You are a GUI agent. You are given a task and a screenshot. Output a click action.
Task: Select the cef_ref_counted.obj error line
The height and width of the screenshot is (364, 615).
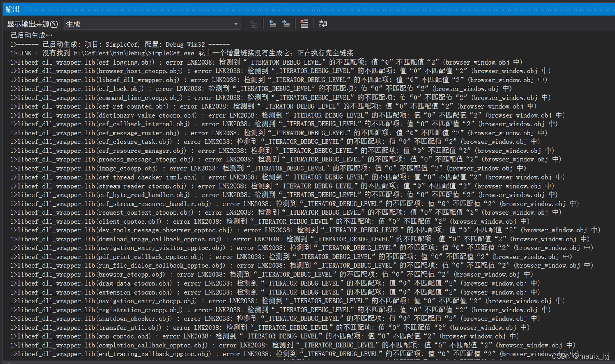(274, 106)
